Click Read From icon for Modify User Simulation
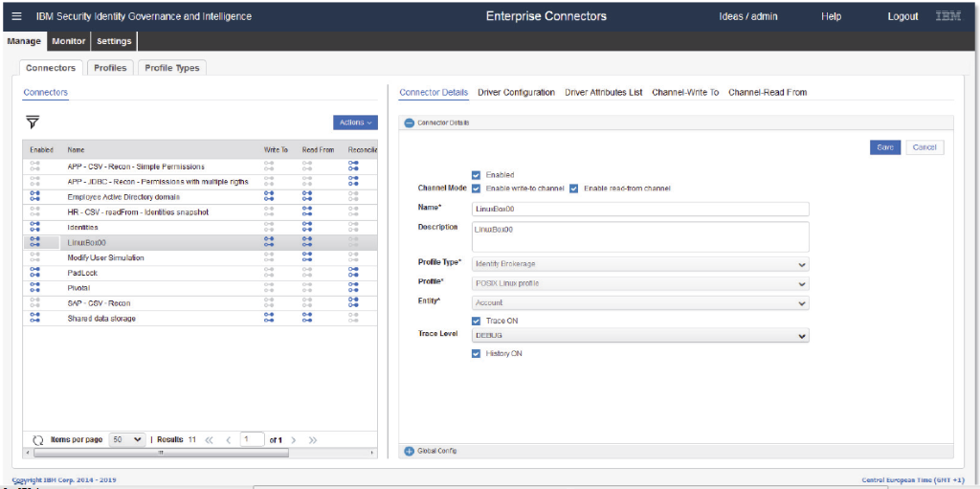Image resolution: width=980 pixels, height=489 pixels. click(x=307, y=257)
